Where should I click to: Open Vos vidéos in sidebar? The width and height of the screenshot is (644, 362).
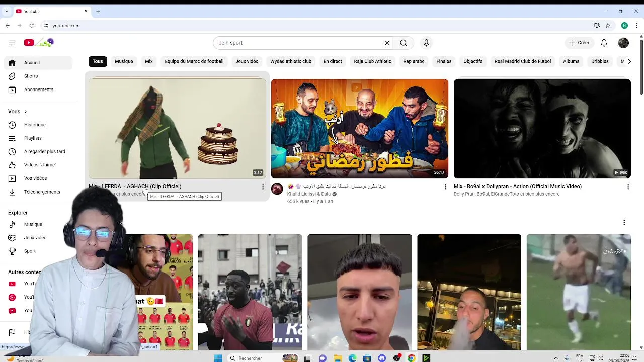point(39,178)
